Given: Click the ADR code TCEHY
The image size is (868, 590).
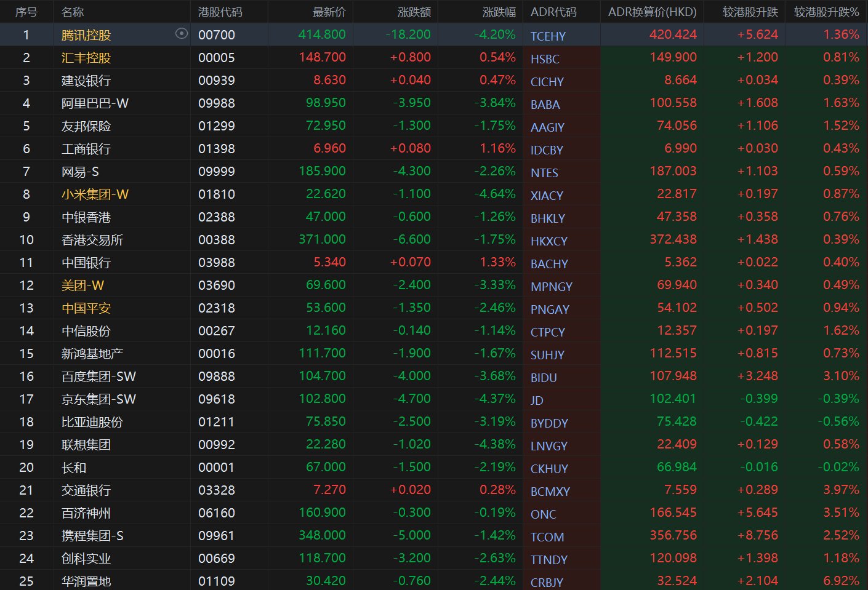Looking at the screenshot, I should click(548, 36).
